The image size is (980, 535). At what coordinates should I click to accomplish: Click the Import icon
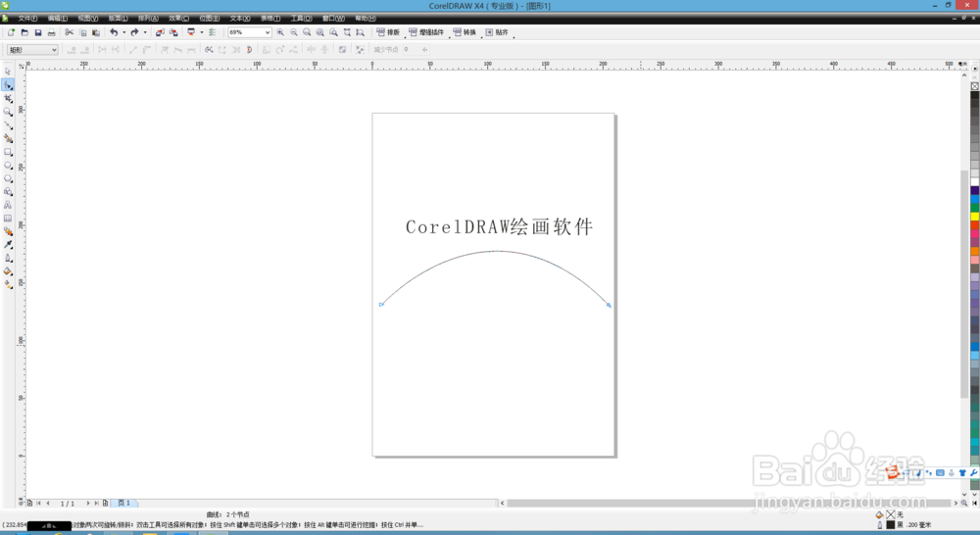point(160,32)
